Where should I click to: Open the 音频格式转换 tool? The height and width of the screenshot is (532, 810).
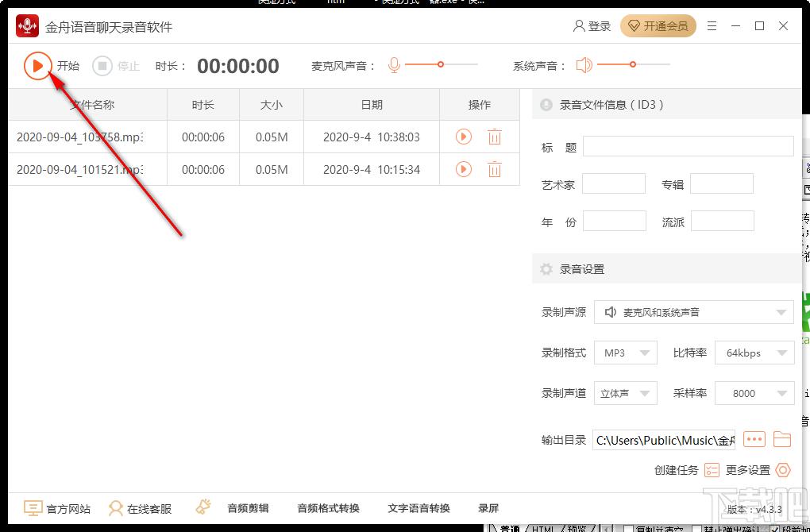coord(328,508)
